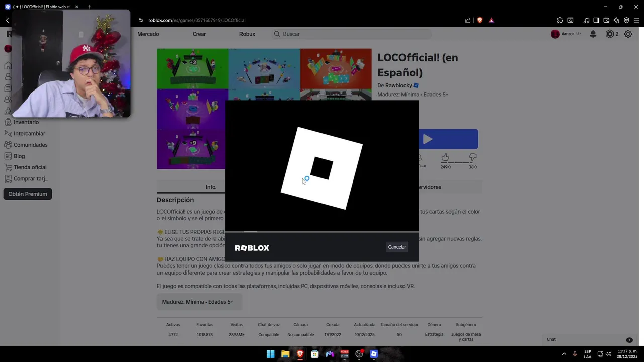Like the game with thumbs up

[445, 158]
